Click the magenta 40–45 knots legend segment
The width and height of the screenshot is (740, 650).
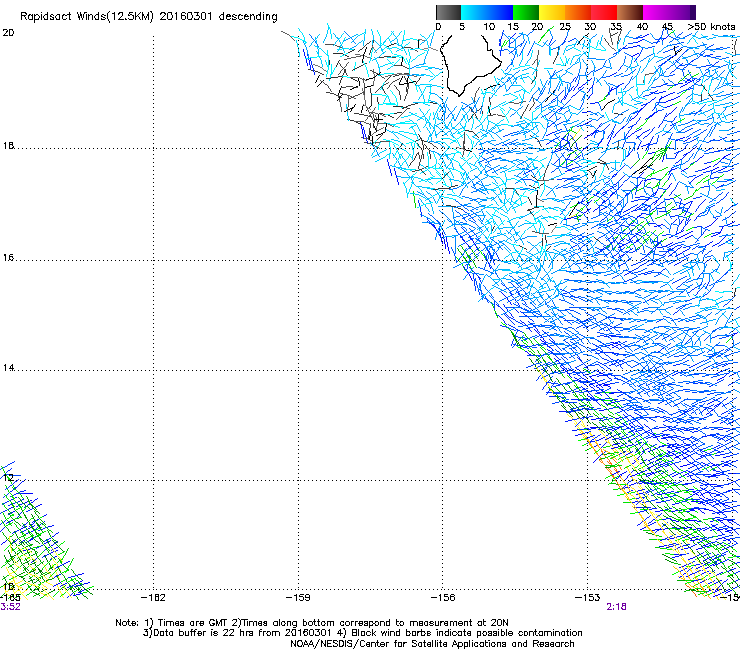pos(658,12)
